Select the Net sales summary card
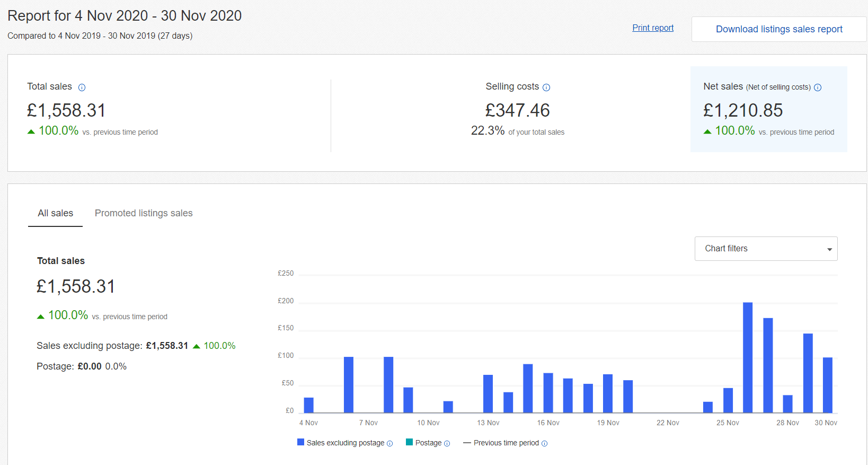Viewport: 868px width, 465px height. point(768,109)
